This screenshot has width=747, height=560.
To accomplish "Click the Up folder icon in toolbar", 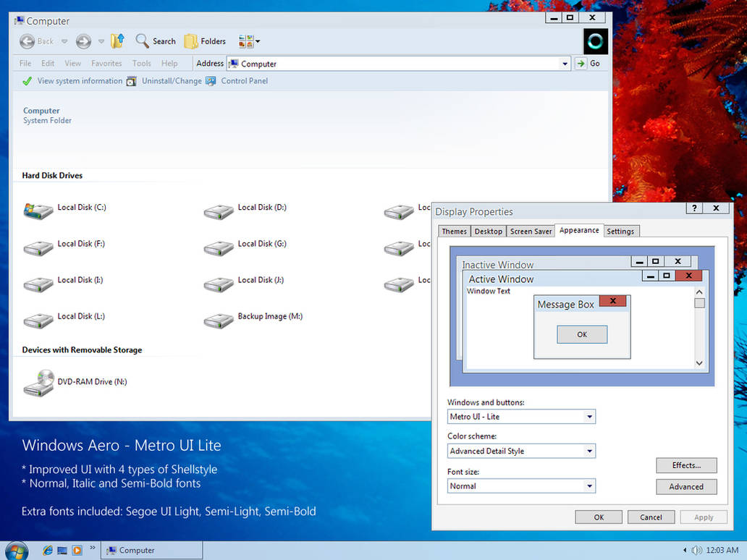I will click(118, 41).
